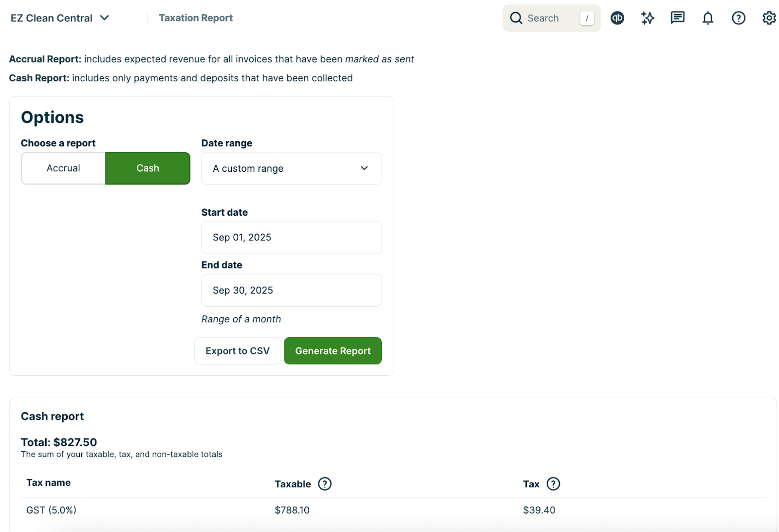Click the Taxable column info icon

(325, 484)
